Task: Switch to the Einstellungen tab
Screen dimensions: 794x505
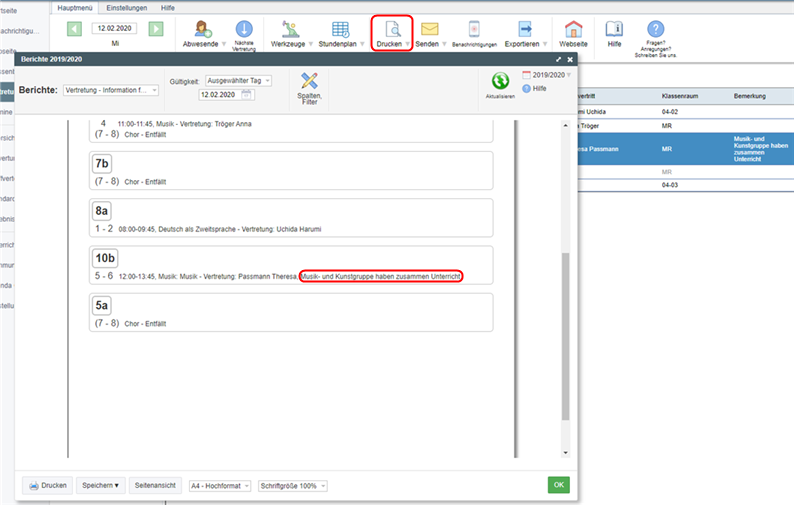Action: pyautogui.click(x=126, y=7)
